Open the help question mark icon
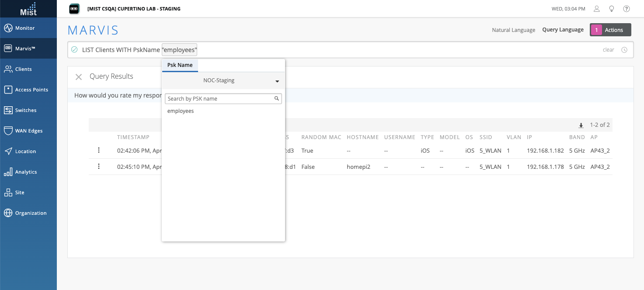This screenshot has width=644, height=290. tap(626, 9)
